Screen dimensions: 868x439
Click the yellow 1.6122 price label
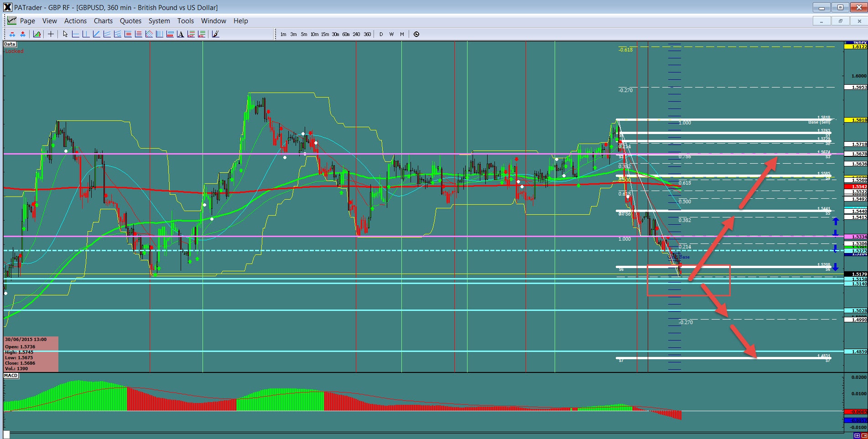coord(856,46)
